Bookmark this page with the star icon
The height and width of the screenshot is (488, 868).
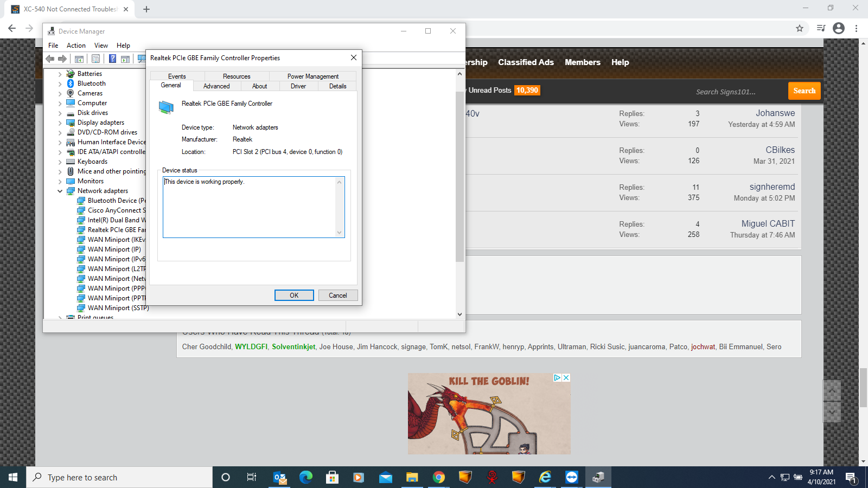point(799,28)
